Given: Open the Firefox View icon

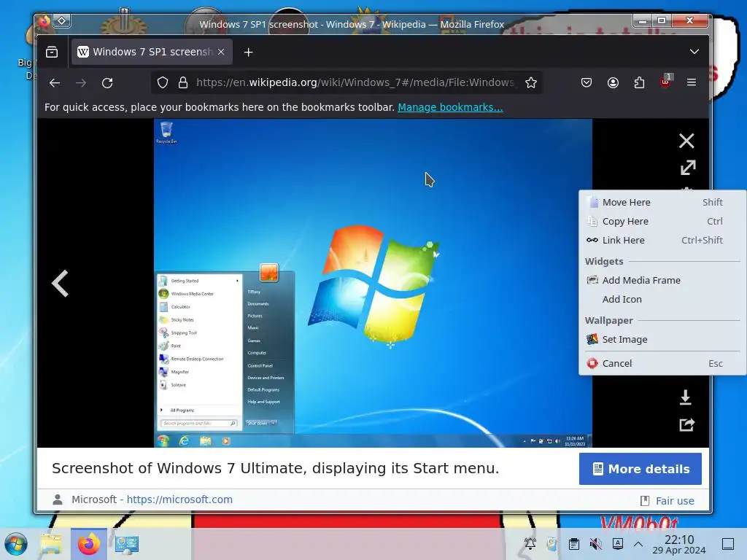Looking at the screenshot, I should tap(52, 52).
